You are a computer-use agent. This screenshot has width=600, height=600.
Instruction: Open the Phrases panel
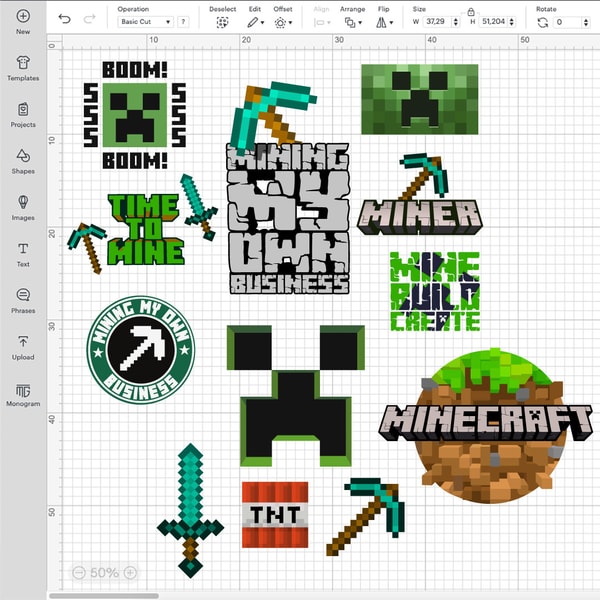coord(23,301)
